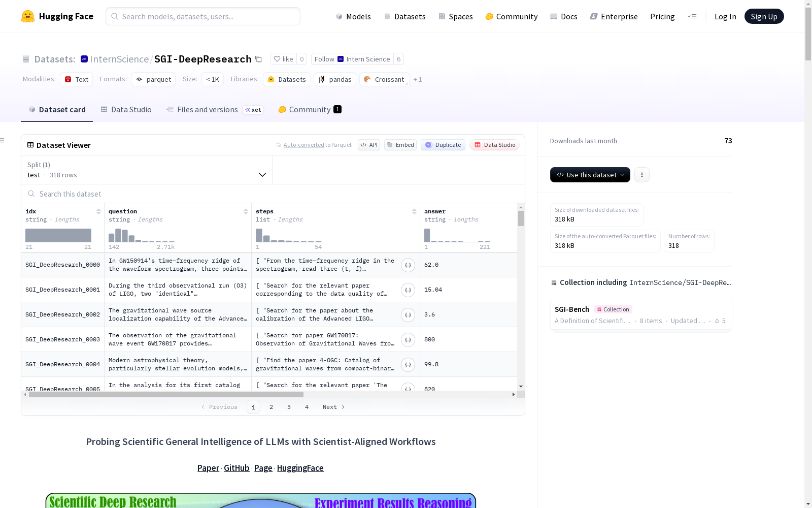
Task: Open the Datasets page
Action: pos(404,16)
